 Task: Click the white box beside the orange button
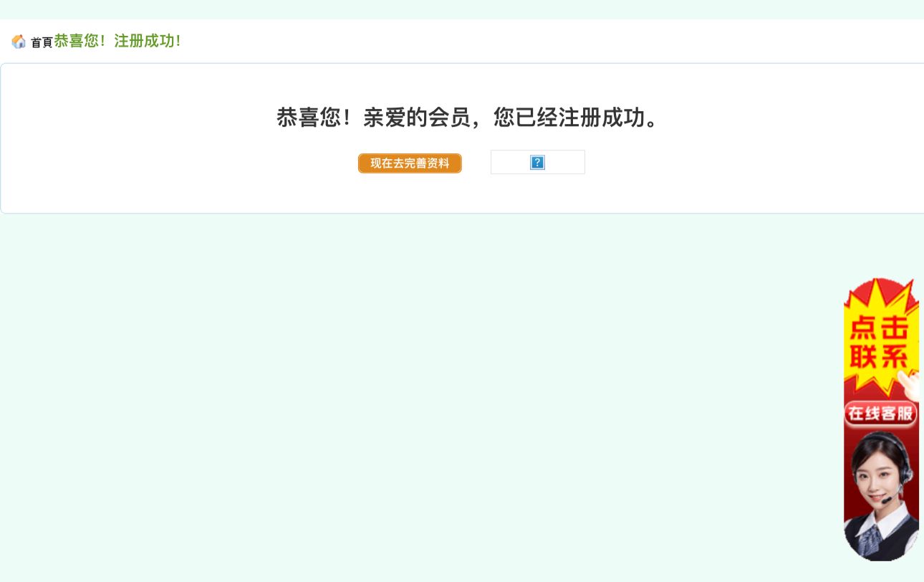coord(538,162)
